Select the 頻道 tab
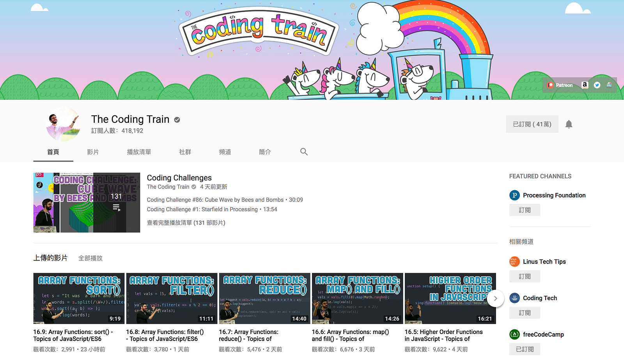This screenshot has height=364, width=624. coord(225,152)
